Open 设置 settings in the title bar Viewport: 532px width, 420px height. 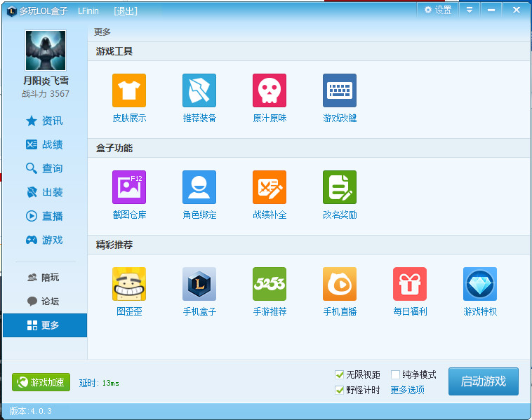(438, 11)
